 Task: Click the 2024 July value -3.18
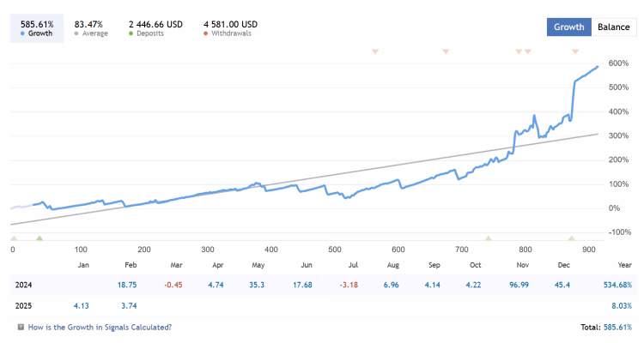pyautogui.click(x=349, y=286)
